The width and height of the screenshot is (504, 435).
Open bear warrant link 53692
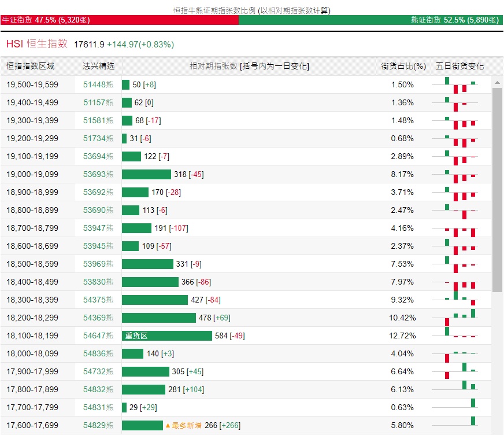click(x=98, y=193)
